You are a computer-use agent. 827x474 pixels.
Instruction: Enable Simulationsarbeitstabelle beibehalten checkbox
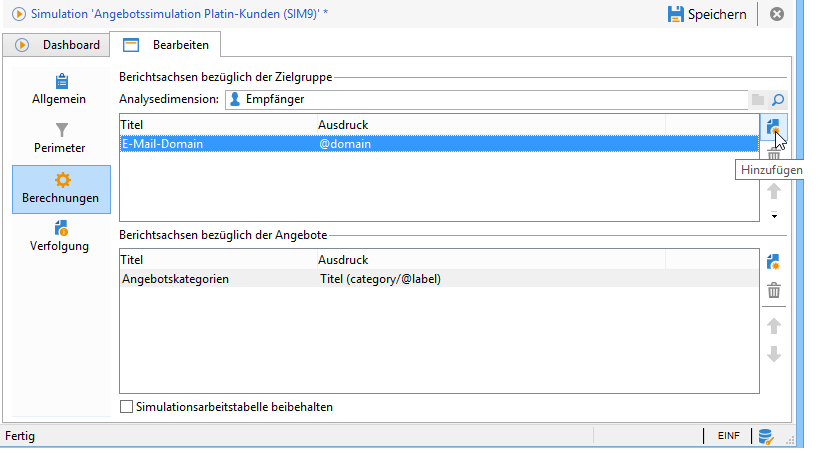(126, 407)
